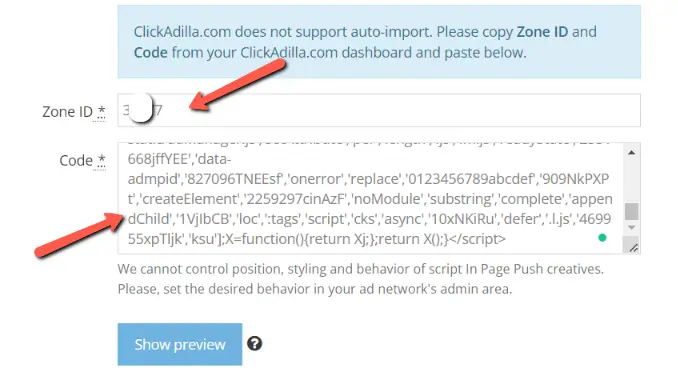Click the bold Zone ID text in the blue notice
Image resolution: width=678 pixels, height=375 pixels.
coord(542,32)
